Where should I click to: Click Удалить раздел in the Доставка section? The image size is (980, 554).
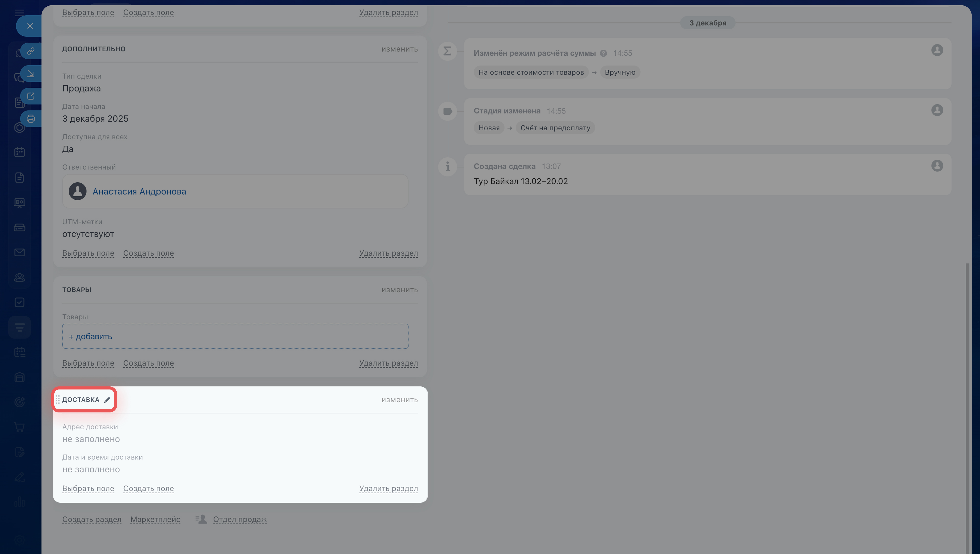388,488
